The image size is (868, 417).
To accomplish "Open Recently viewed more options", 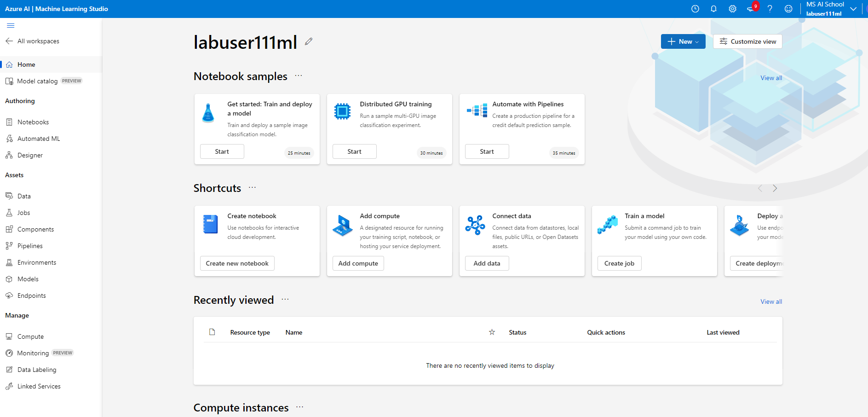I will 285,300.
